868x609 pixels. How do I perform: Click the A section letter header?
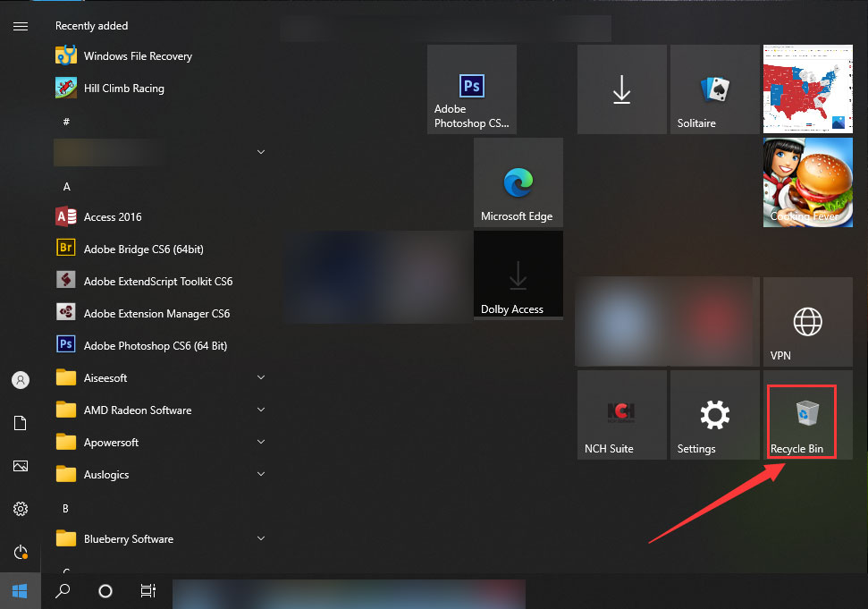[66, 187]
